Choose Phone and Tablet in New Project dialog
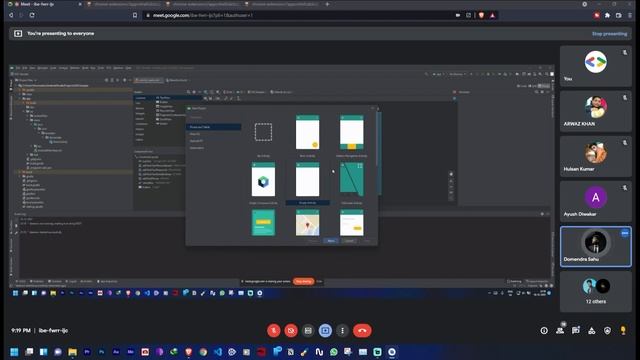 point(213,127)
